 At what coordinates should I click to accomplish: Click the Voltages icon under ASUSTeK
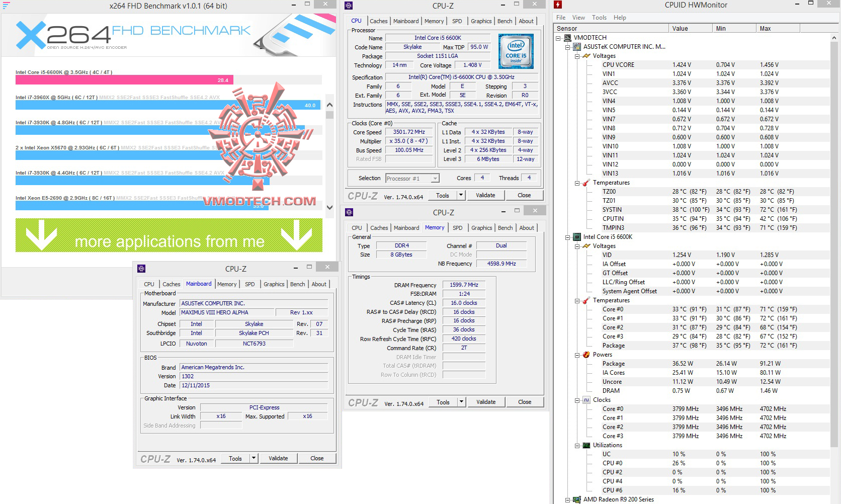[x=586, y=56]
